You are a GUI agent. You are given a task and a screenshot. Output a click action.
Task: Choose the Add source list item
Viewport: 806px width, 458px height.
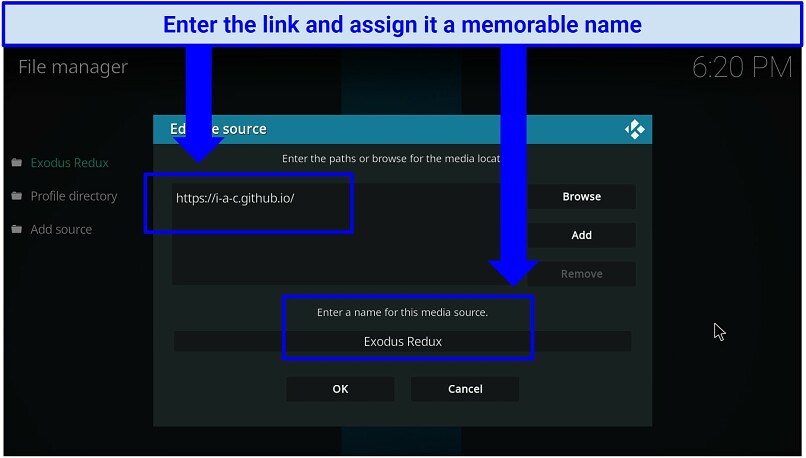pyautogui.click(x=61, y=229)
